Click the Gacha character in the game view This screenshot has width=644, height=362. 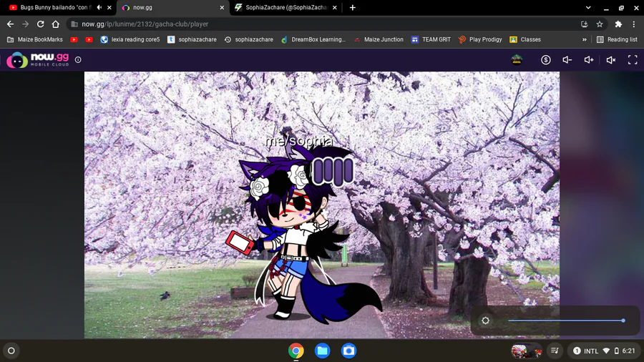coord(303,234)
